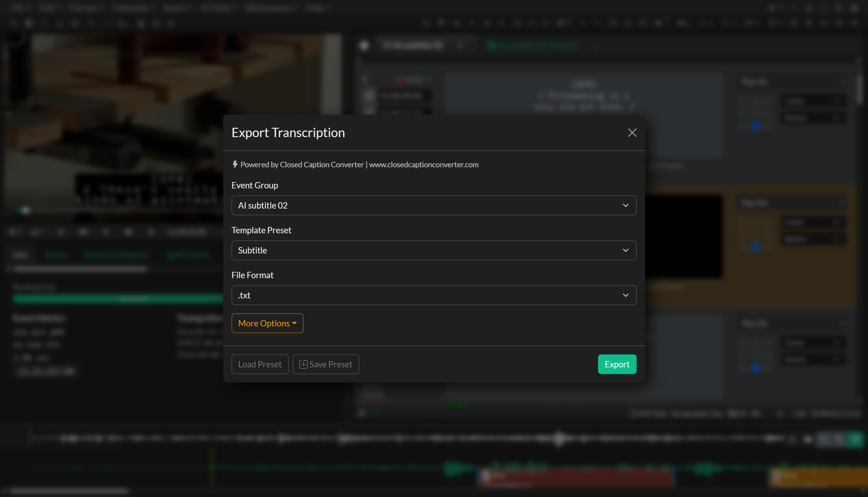This screenshot has height=497, width=868.
Task: Expand the More Options section
Action: 267,323
